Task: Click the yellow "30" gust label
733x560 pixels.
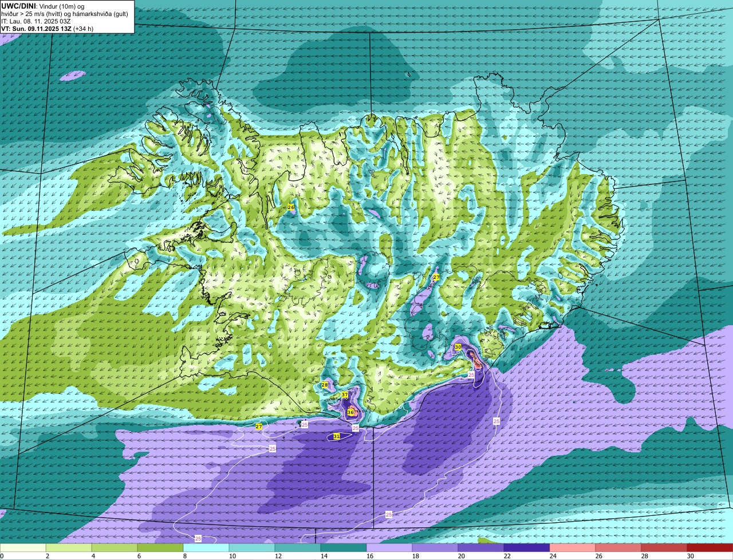Action: [x=458, y=347]
